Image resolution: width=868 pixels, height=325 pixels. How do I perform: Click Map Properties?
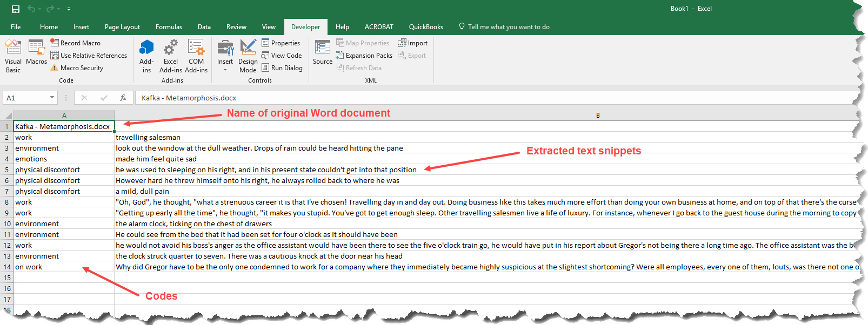coord(363,43)
